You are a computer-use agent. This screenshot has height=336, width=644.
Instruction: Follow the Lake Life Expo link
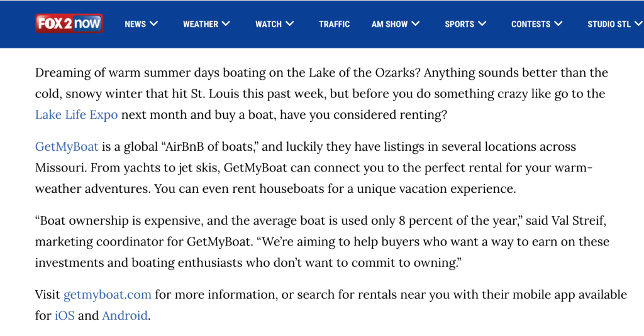[x=76, y=115]
